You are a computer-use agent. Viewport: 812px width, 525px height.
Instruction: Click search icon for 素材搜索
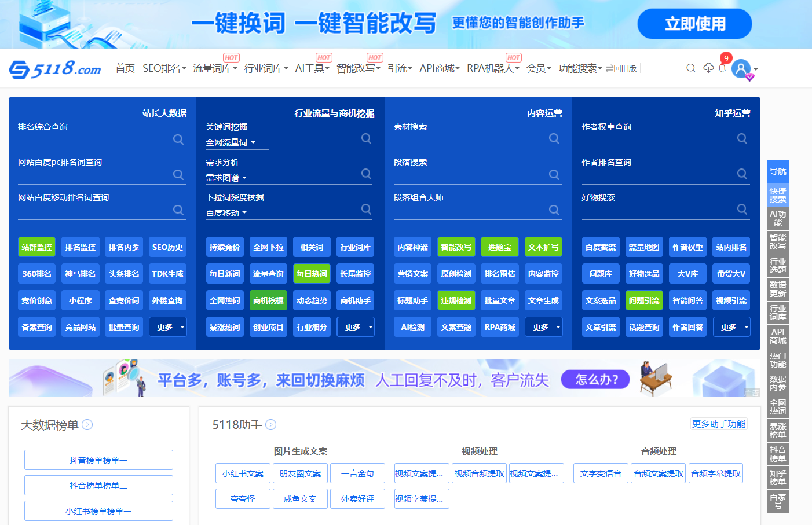coord(554,138)
